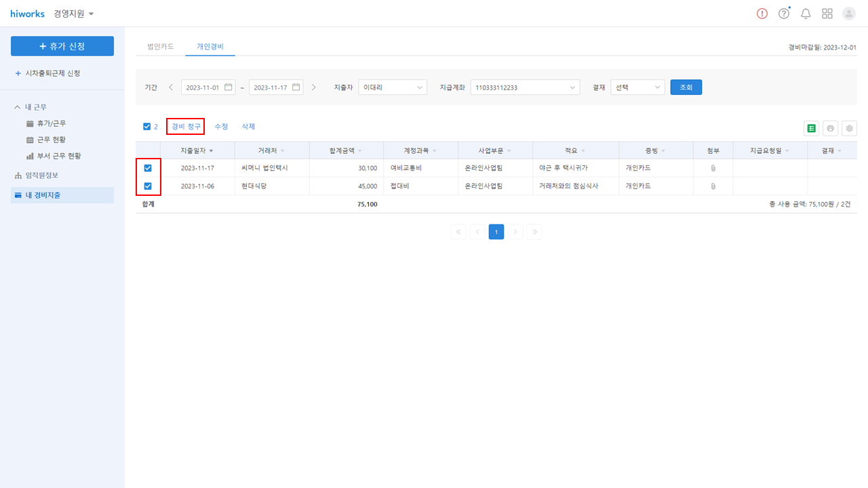Sort by 결재 column header
The image size is (868, 488).
coord(831,150)
